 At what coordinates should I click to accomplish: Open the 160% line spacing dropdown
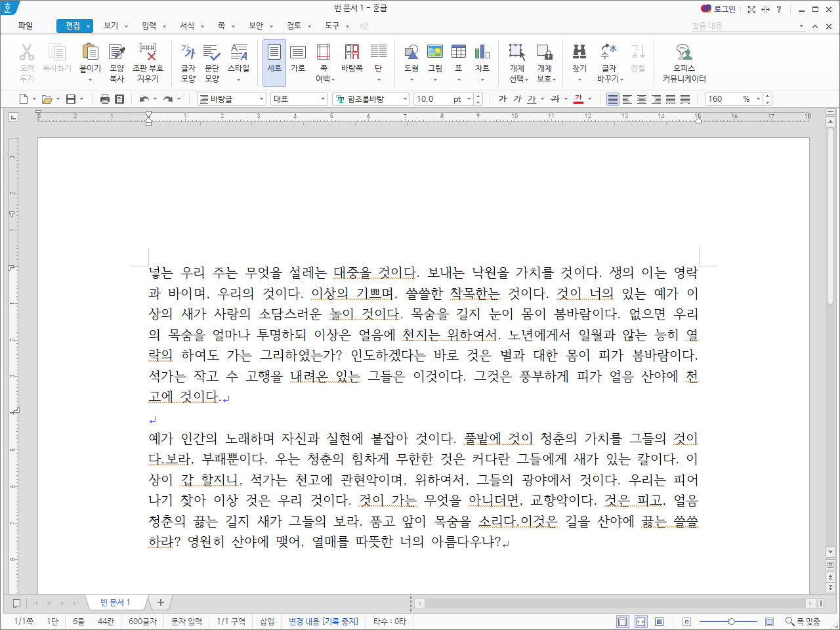click(x=759, y=99)
